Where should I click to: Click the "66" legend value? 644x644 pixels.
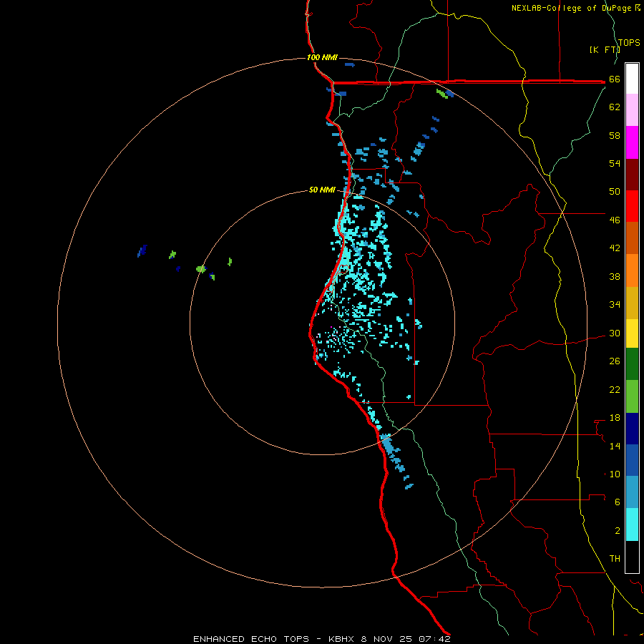(615, 79)
